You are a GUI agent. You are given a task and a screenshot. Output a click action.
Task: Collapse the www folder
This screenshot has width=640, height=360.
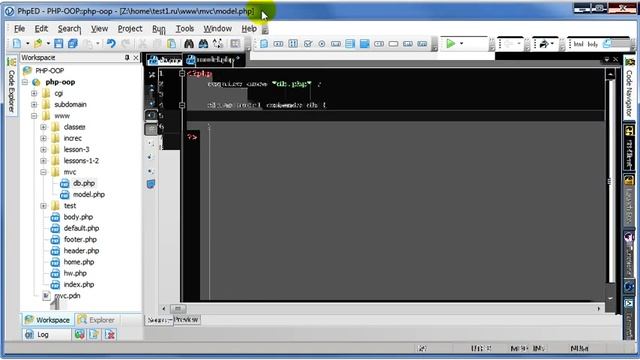pyautogui.click(x=34, y=116)
